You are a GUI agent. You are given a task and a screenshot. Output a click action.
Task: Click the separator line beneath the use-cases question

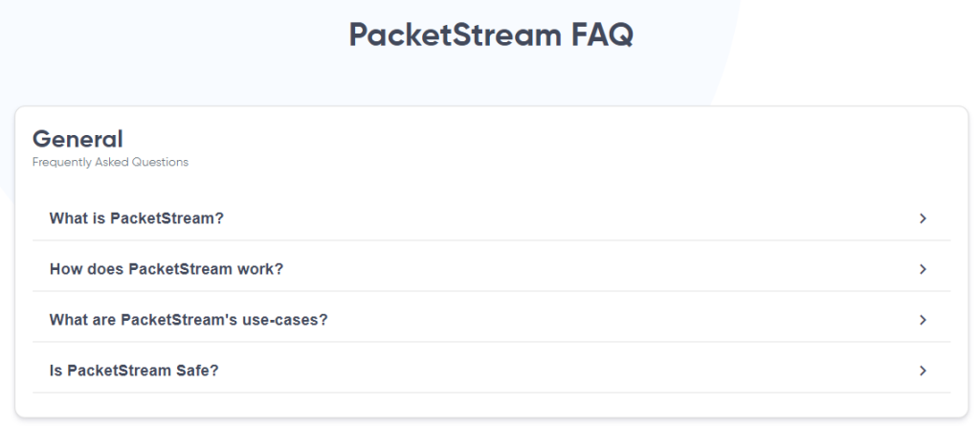click(x=491, y=342)
